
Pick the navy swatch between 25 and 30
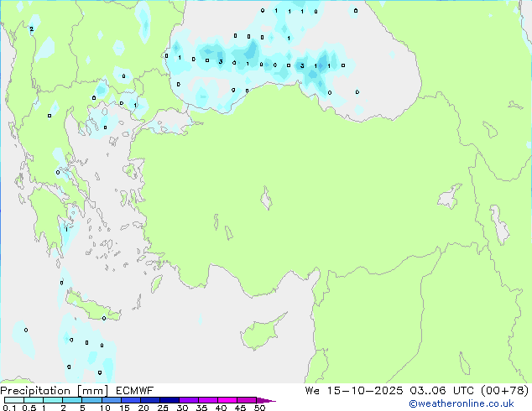point(169,400)
